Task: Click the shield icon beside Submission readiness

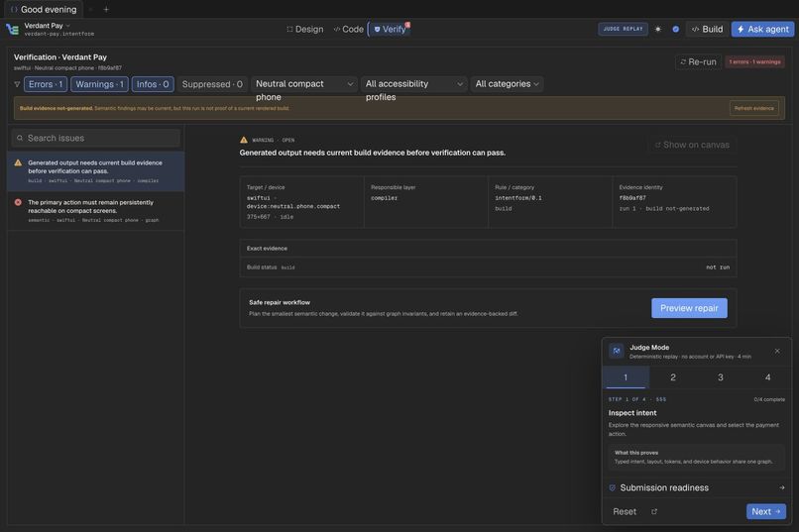Action: 612,487
